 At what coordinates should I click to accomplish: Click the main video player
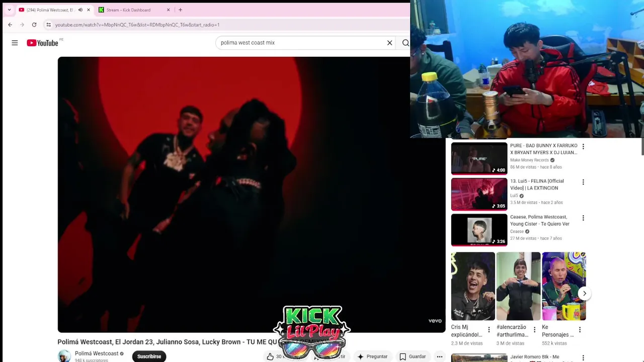coord(252,195)
